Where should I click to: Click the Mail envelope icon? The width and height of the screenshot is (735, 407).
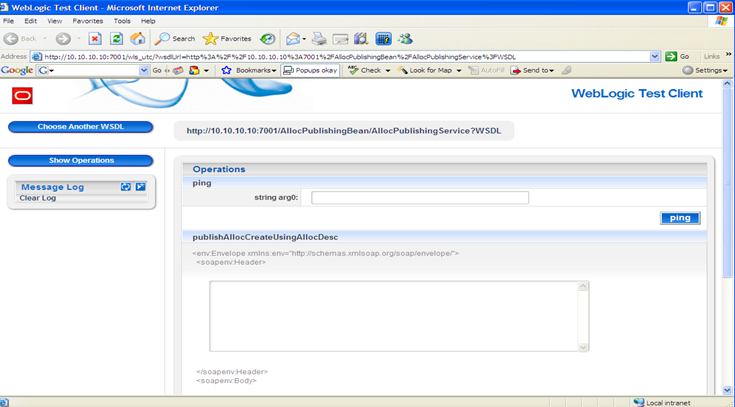[293, 39]
